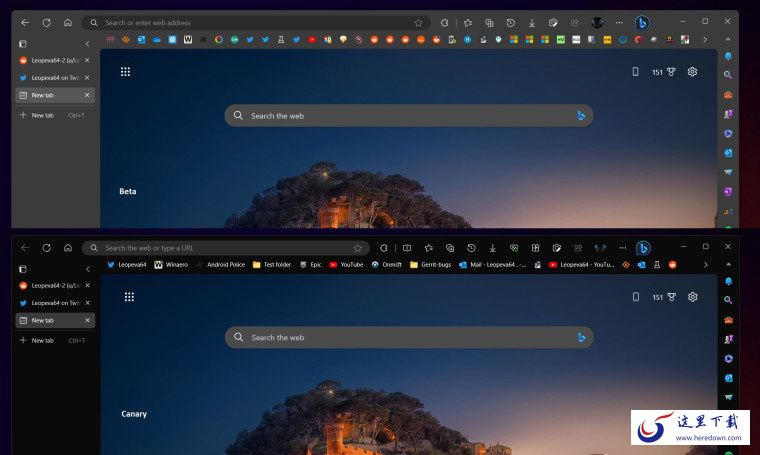Image resolution: width=760 pixels, height=455 pixels.
Task: Open the Home page in the Canary window
Action: tap(68, 248)
